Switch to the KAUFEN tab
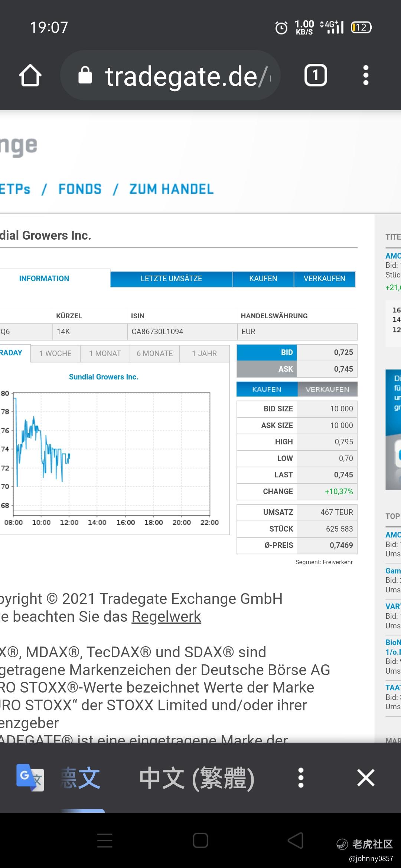The width and height of the screenshot is (401, 868). pos(263,279)
